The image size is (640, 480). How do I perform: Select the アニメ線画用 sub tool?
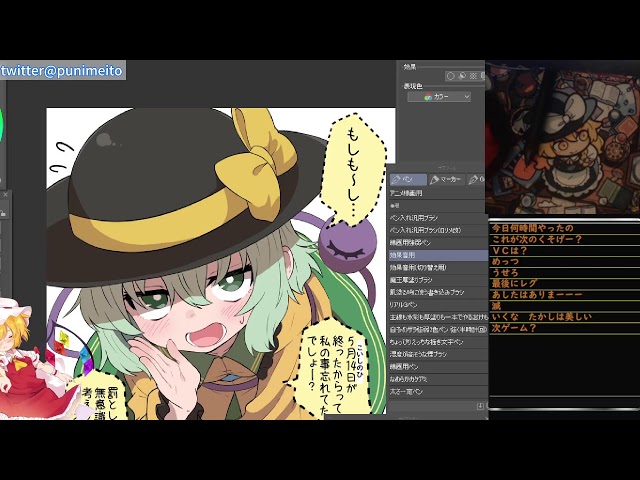(x=437, y=193)
